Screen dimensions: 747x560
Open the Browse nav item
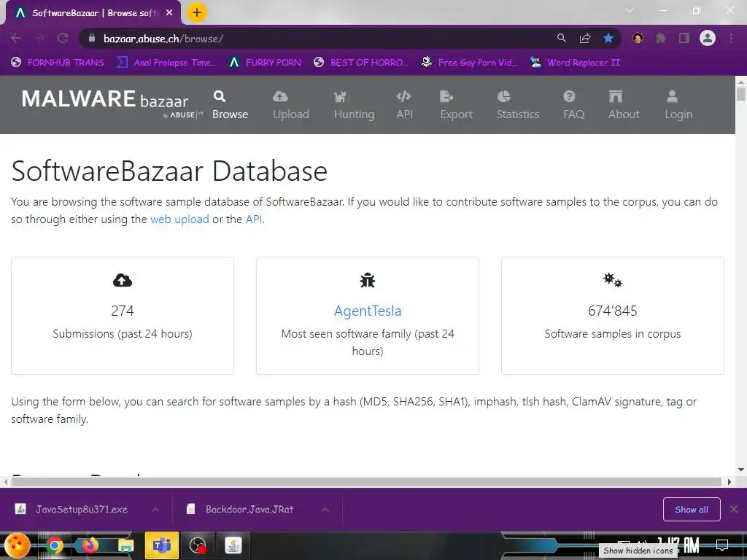[x=230, y=106]
